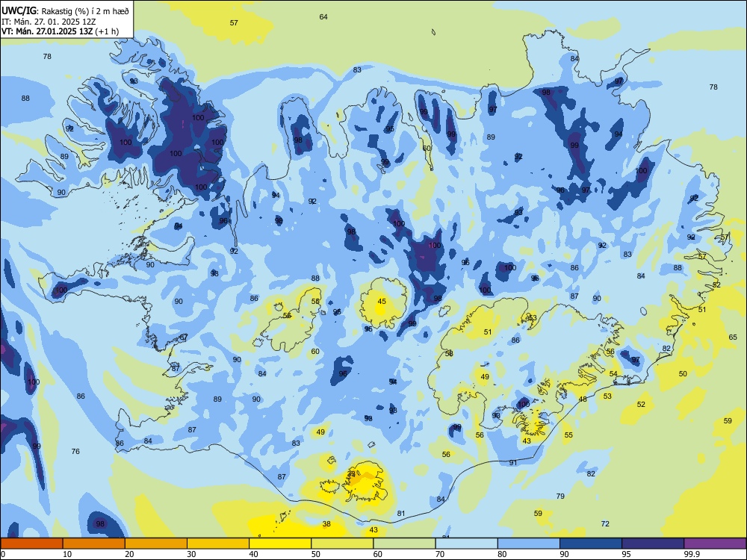Click the pale blue 70–80 legend swatch
Image resolution: width=747 pixels, height=560 pixels.
point(466,544)
